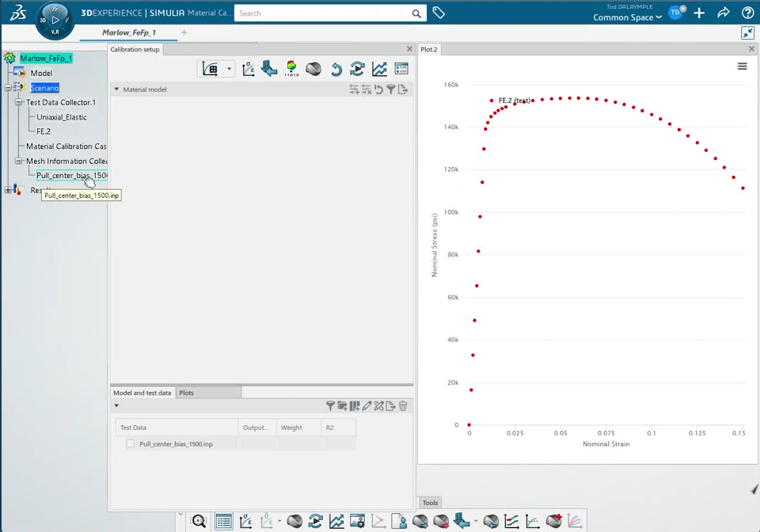The height and width of the screenshot is (532, 760).
Task: Open dropdown arrow next to chart table icon
Action: pyautogui.click(x=229, y=69)
